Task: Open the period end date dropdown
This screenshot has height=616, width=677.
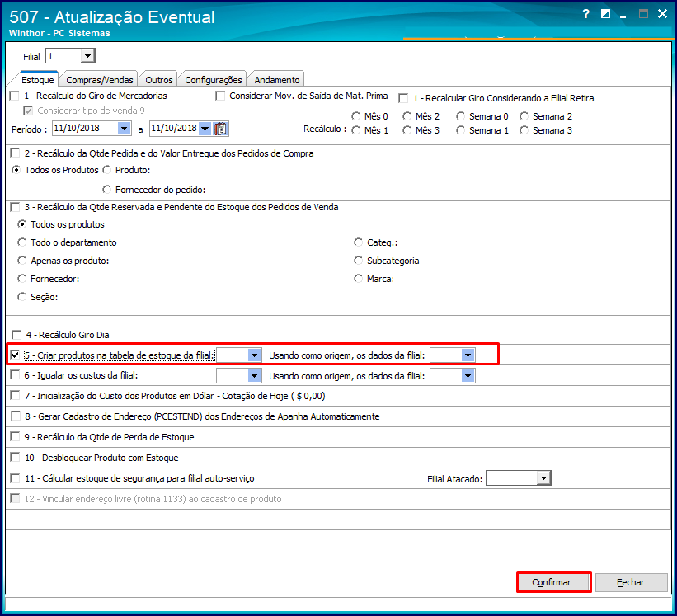Action: tap(205, 129)
